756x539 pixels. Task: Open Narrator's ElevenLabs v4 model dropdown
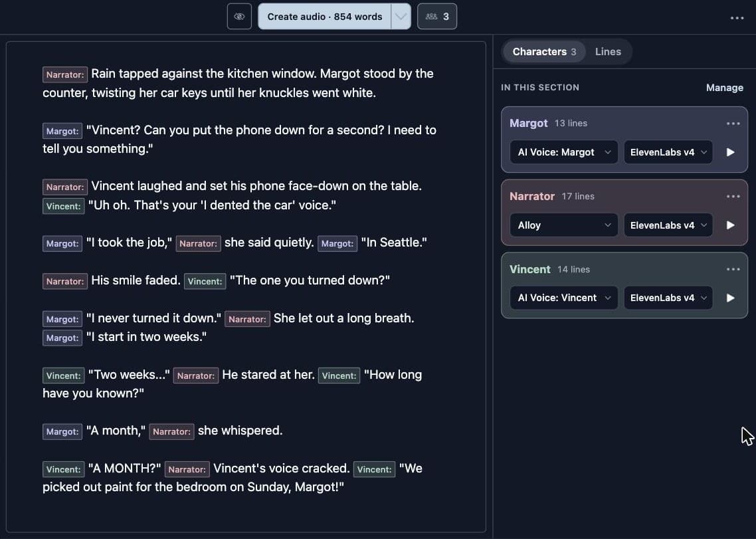[668, 225]
